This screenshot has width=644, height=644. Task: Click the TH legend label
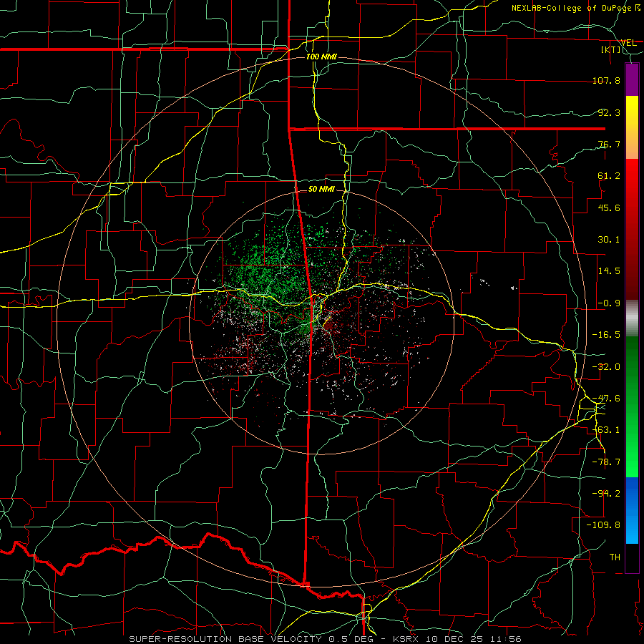click(x=615, y=557)
